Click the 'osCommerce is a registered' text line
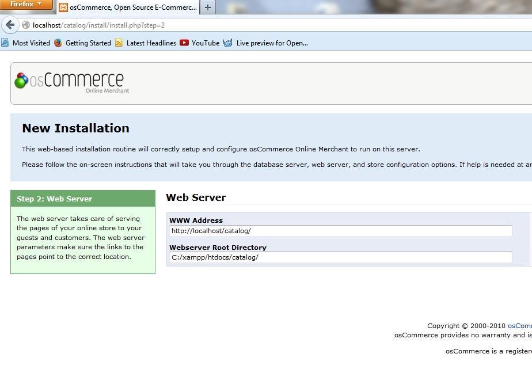This screenshot has height=392, width=532. click(x=489, y=351)
